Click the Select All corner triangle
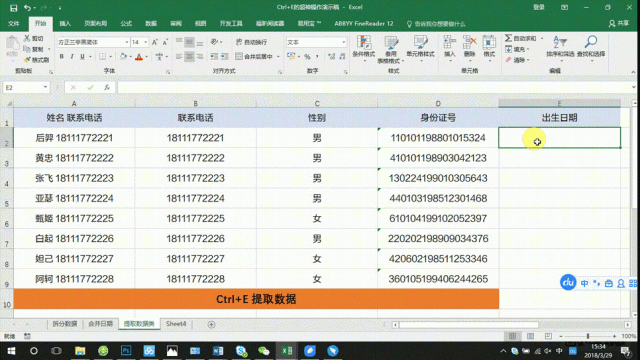Screen dimensions: 640x360 [x=9, y=104]
